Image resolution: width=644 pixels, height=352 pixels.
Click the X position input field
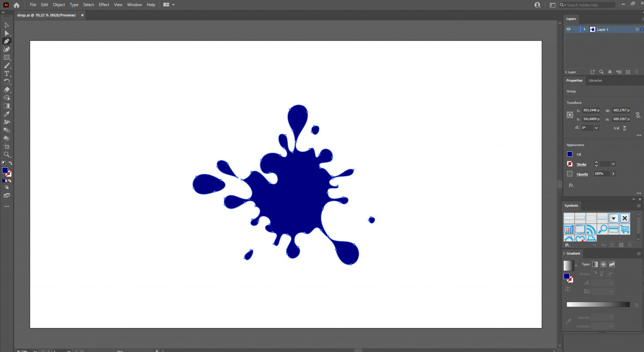(x=591, y=110)
